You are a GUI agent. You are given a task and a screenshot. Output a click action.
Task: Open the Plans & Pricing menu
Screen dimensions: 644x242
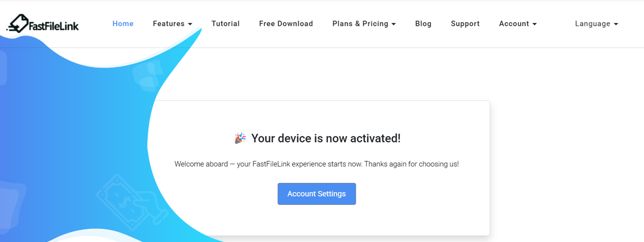(364, 24)
